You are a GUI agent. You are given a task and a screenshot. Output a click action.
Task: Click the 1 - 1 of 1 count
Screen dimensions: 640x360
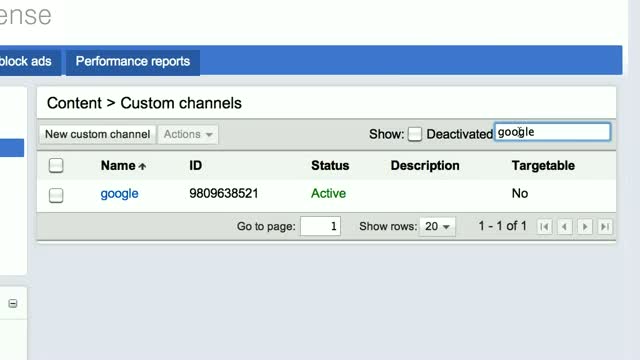pyautogui.click(x=502, y=226)
